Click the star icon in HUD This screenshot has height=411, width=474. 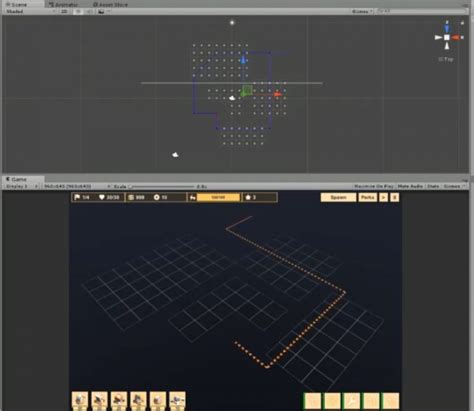point(248,197)
